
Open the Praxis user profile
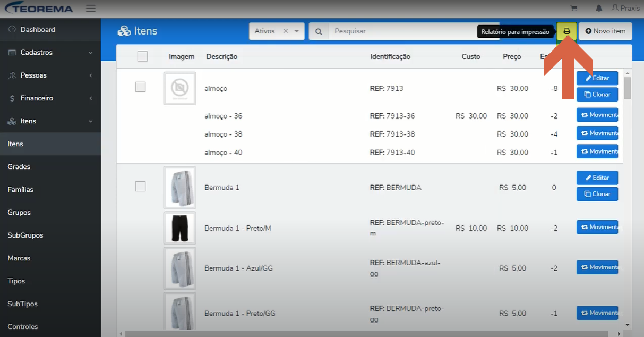pos(625,9)
